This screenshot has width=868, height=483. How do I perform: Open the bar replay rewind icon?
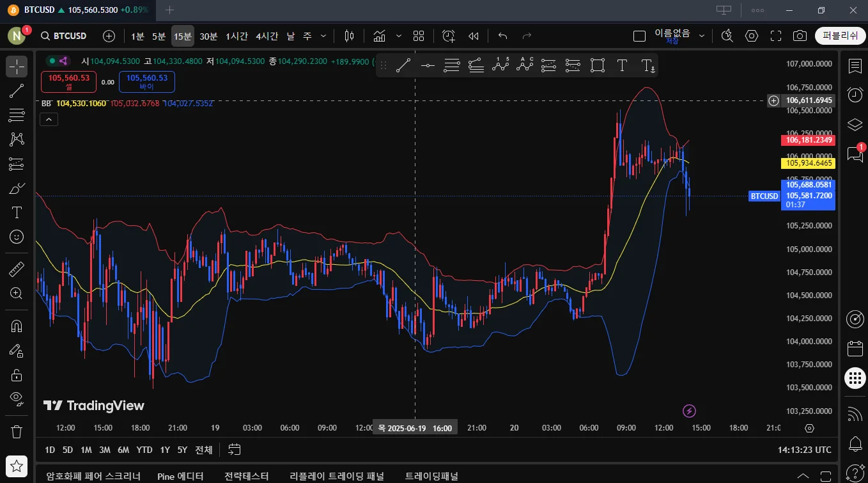473,36
